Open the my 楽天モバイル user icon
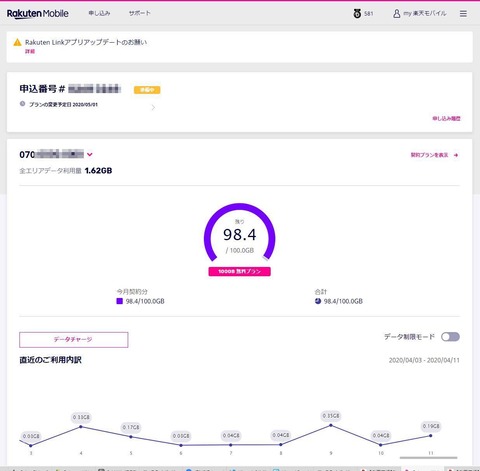Viewport: 480px width, 471px height. (396, 14)
